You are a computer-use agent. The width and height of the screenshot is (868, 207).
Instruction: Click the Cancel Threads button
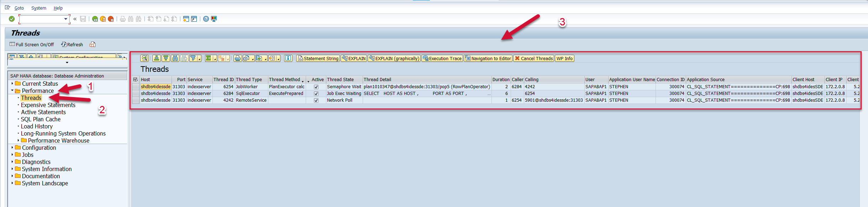(x=533, y=59)
